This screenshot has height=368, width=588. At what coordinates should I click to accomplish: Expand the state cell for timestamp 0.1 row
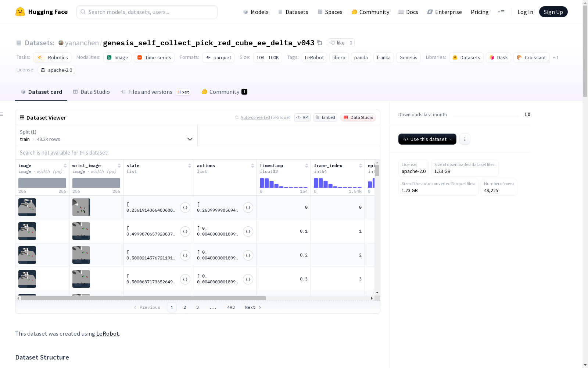(x=185, y=231)
